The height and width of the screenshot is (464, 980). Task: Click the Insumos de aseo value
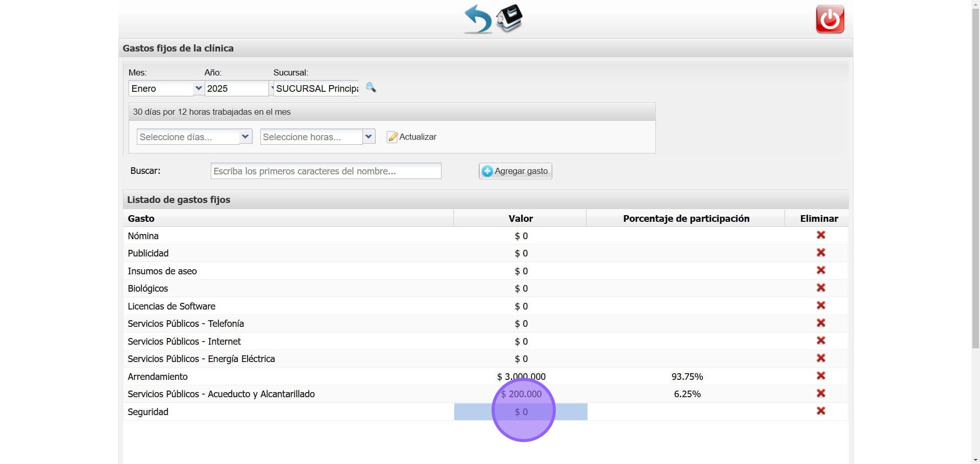tap(521, 271)
